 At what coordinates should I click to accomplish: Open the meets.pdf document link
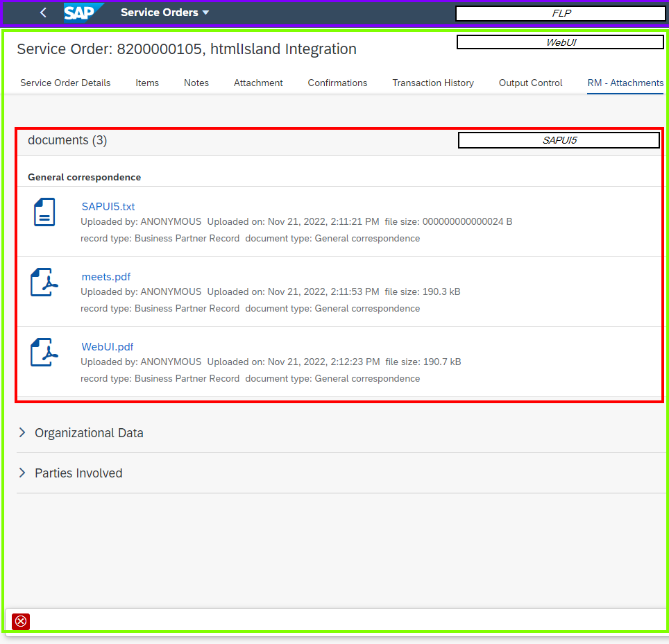[x=106, y=277]
